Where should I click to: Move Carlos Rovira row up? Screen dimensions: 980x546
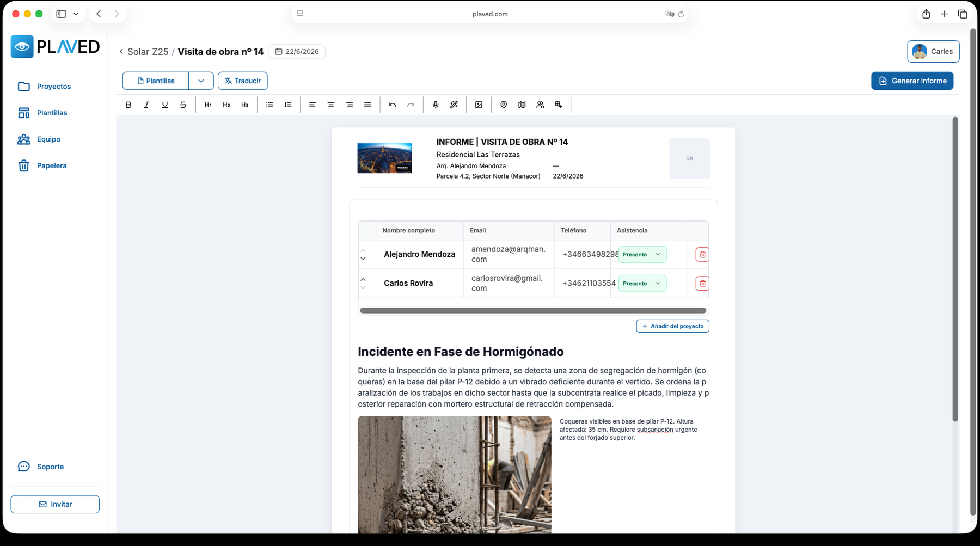(363, 279)
